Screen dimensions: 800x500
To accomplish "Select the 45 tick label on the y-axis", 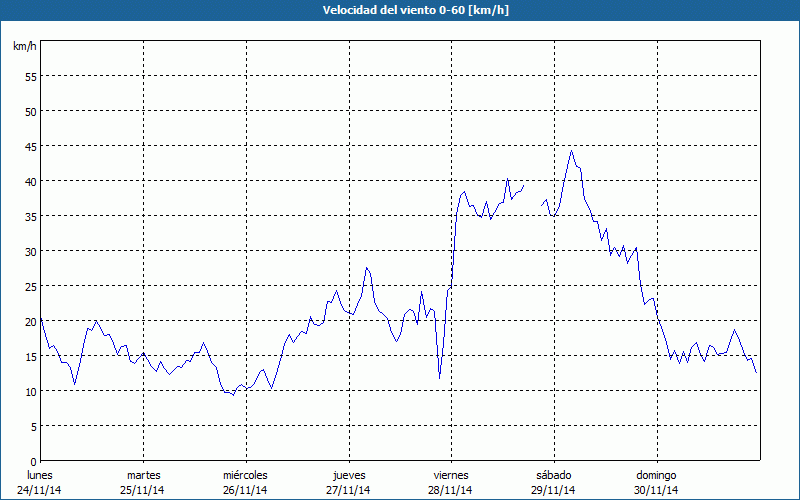I will coord(30,146).
